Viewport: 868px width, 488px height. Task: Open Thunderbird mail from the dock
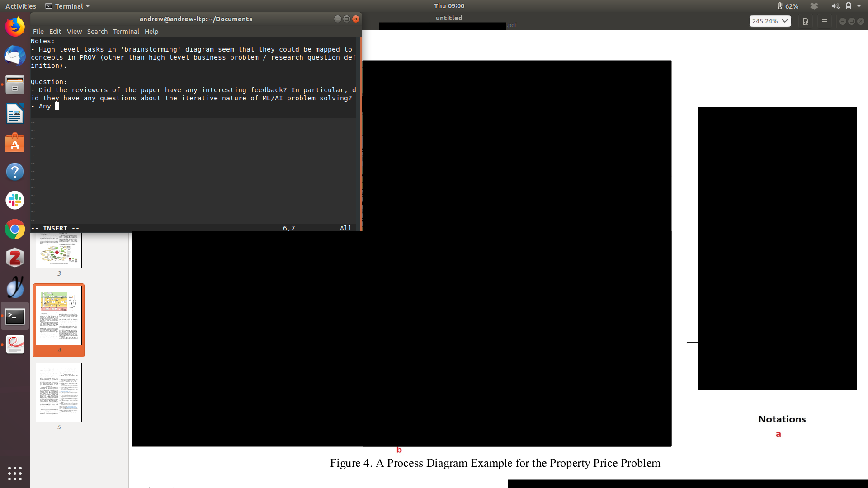pyautogui.click(x=15, y=56)
